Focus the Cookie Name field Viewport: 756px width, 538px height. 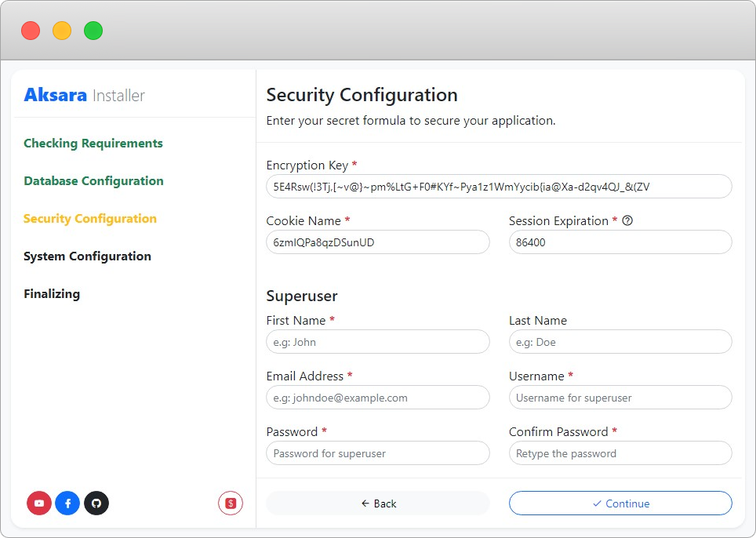[378, 242]
